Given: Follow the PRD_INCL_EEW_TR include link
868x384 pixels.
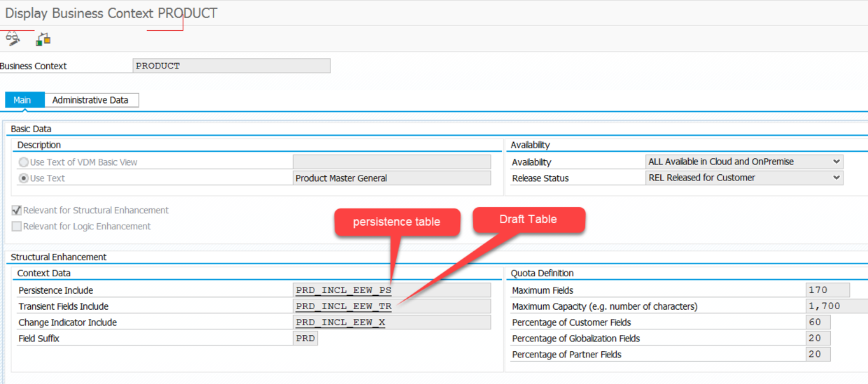Looking at the screenshot, I should click(x=343, y=306).
